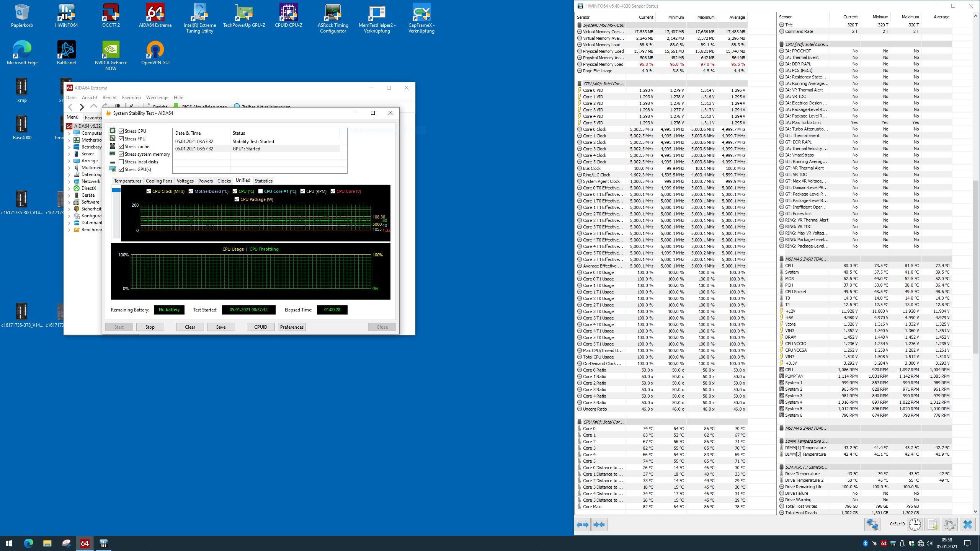Click AIDA64 forward navigation arrow
This screenshot has width=980, height=551.
coord(82,107)
